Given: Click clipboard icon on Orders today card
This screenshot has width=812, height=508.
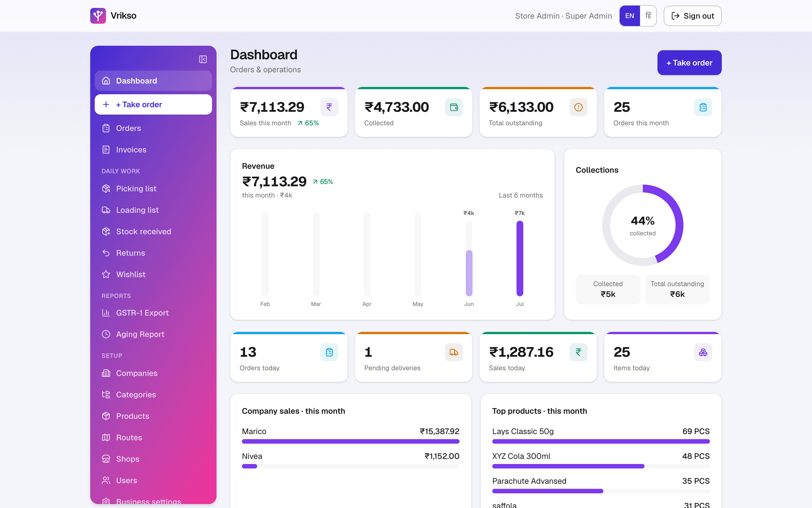Looking at the screenshot, I should [x=329, y=352].
